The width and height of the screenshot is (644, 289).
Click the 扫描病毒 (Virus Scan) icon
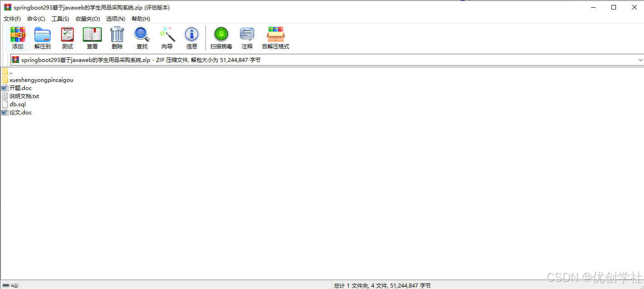pos(221,34)
